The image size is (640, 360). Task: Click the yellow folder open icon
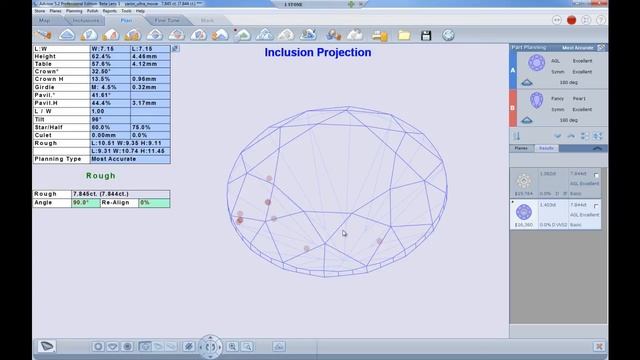point(404,36)
